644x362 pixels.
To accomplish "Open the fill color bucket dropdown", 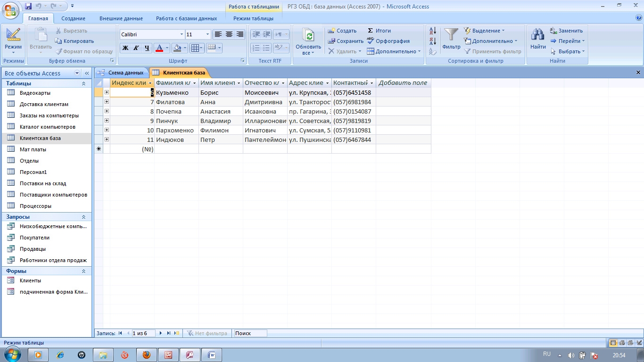I will pyautogui.click(x=185, y=48).
